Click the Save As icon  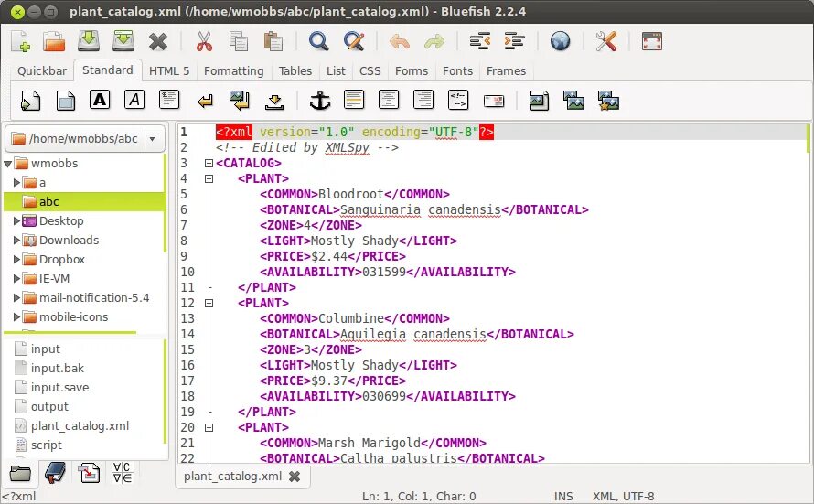click(x=123, y=41)
